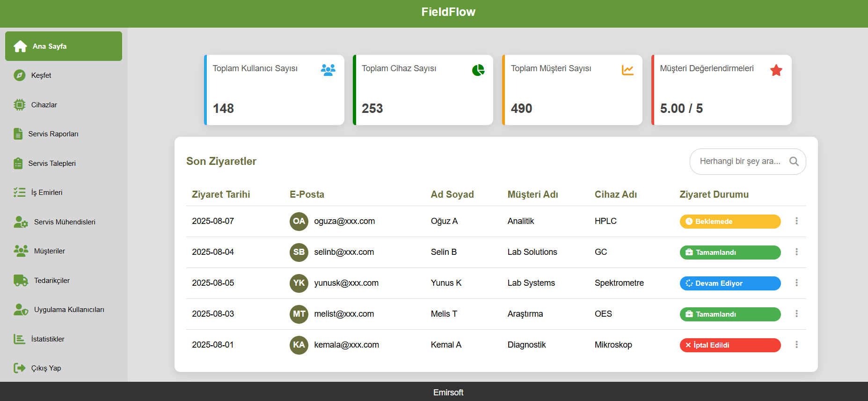868x401 pixels.
Task: Click the pie chart icon on Cihaz card
Action: [478, 70]
